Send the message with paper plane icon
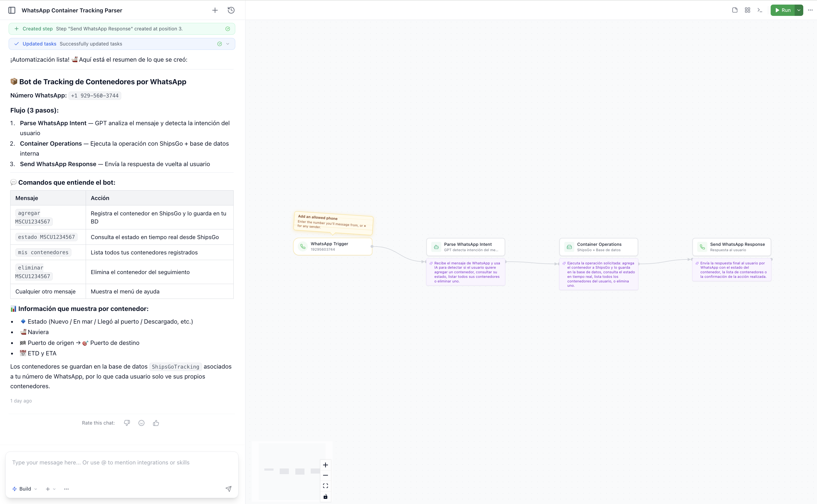The width and height of the screenshot is (817, 504). tap(229, 489)
